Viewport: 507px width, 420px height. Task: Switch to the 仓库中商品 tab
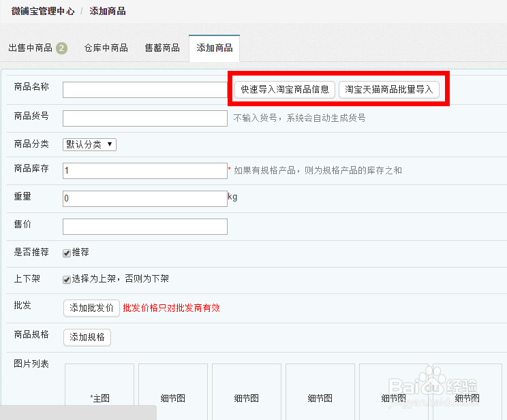click(106, 48)
